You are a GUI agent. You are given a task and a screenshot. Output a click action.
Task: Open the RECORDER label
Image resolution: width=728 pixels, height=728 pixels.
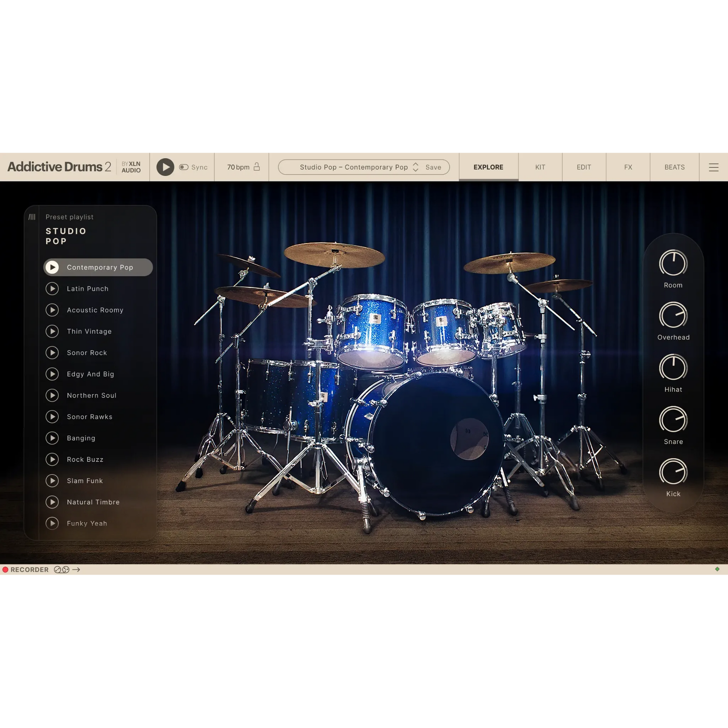pos(30,570)
